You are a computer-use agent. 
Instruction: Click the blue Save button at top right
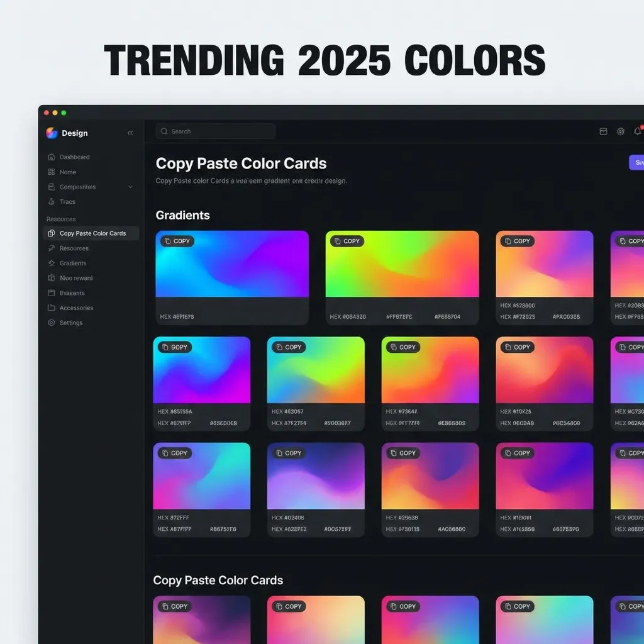636,162
